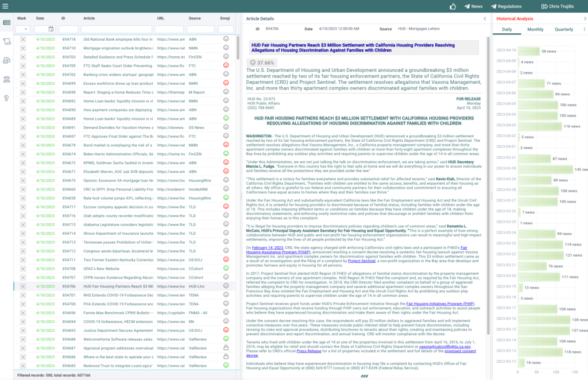Toggle the mark checkbox for article 854685

23,366
